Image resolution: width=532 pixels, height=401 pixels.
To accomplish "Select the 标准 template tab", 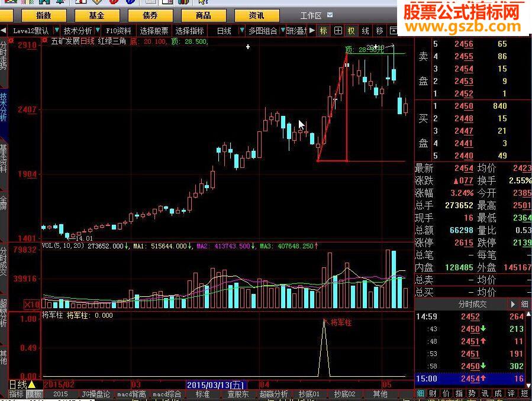I will [x=202, y=394].
